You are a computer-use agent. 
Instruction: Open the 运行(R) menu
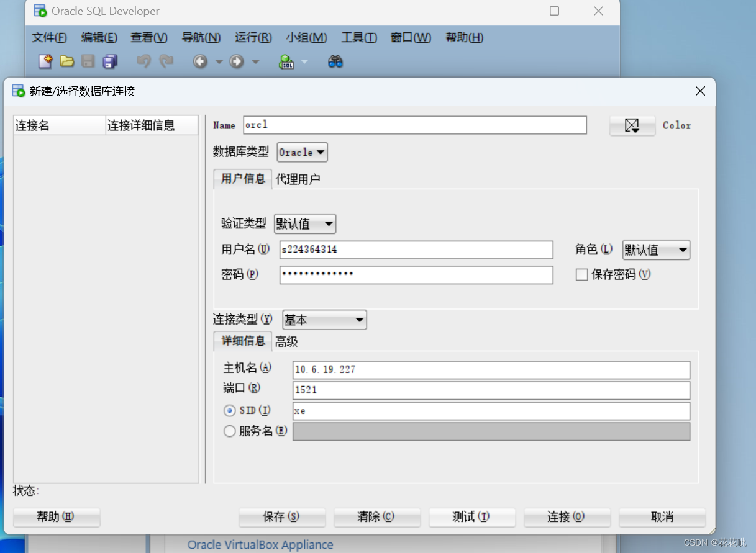(253, 37)
